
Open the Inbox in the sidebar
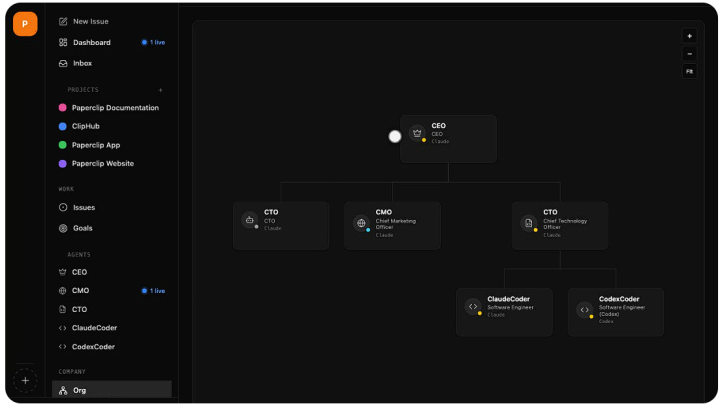coord(82,63)
